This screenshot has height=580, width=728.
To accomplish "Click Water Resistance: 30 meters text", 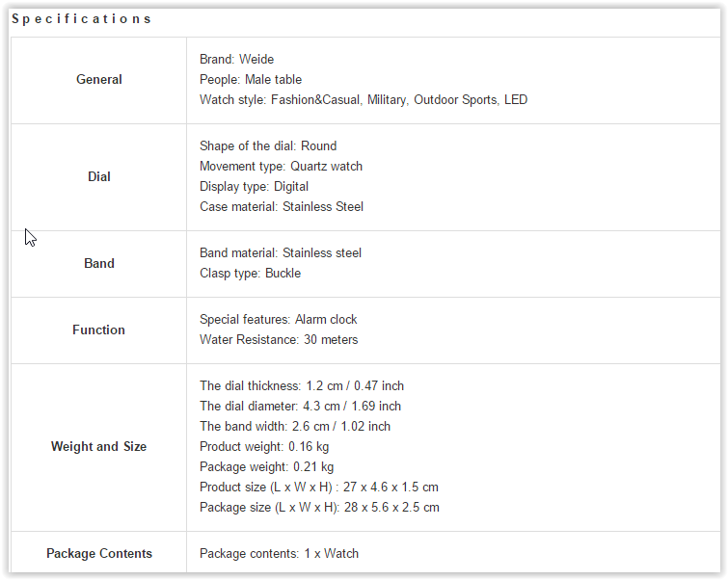I will pos(279,340).
